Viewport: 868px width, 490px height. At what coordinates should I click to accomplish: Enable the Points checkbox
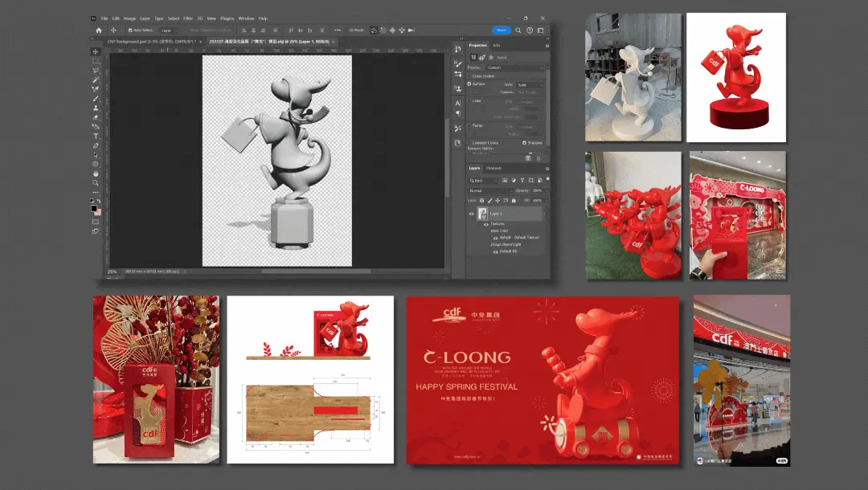pyautogui.click(x=469, y=125)
